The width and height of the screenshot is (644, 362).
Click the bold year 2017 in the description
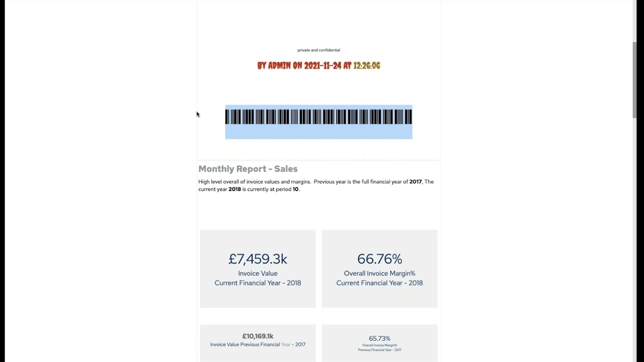point(416,182)
